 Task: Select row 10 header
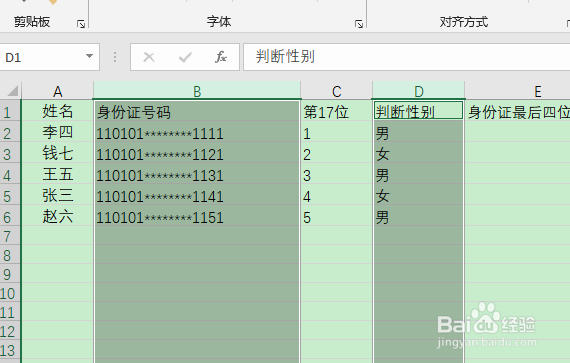pyautogui.click(x=11, y=293)
